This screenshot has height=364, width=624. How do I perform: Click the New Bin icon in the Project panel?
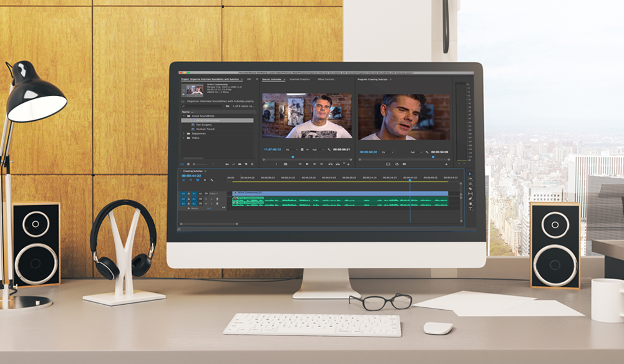pos(240,164)
